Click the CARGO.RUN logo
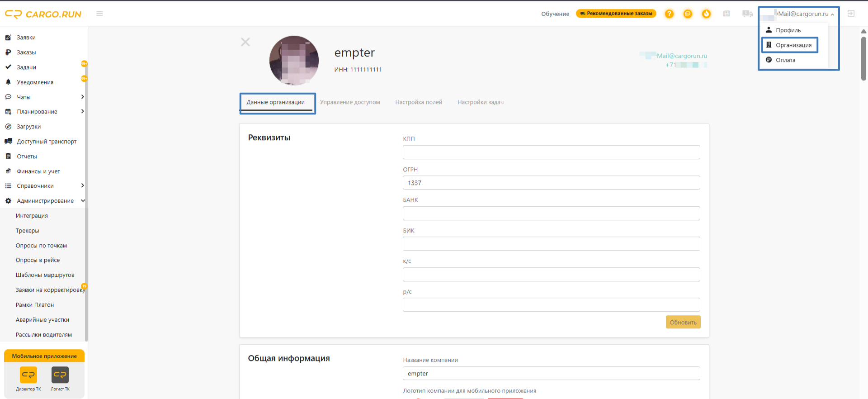The image size is (868, 399). click(x=43, y=14)
